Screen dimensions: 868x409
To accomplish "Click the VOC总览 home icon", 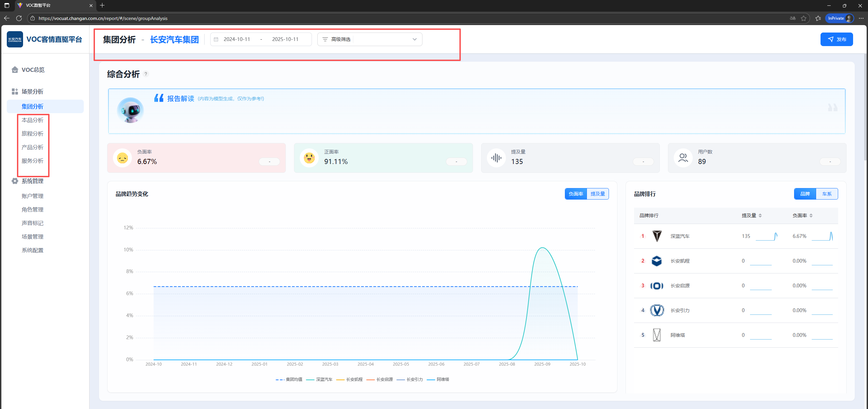I will click(x=15, y=70).
